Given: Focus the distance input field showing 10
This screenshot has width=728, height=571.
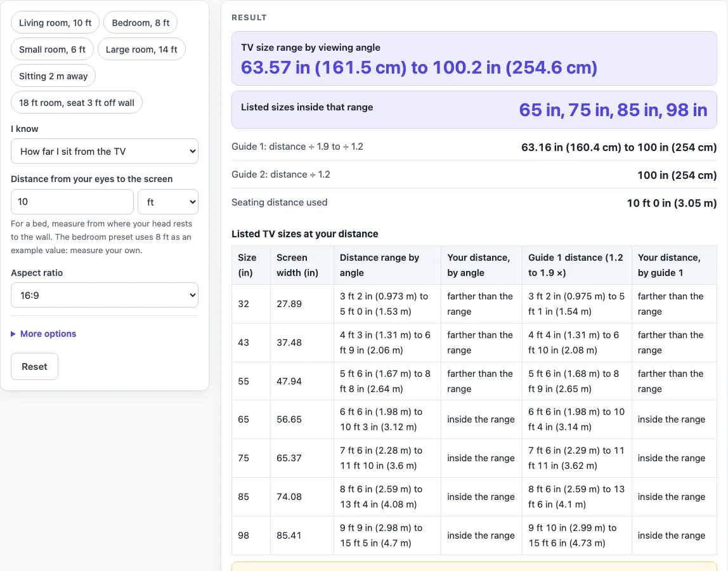Looking at the screenshot, I should 72,202.
